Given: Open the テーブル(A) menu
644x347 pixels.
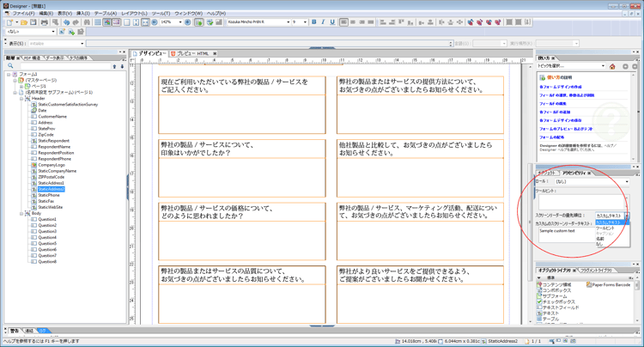Looking at the screenshot, I should tap(105, 14).
